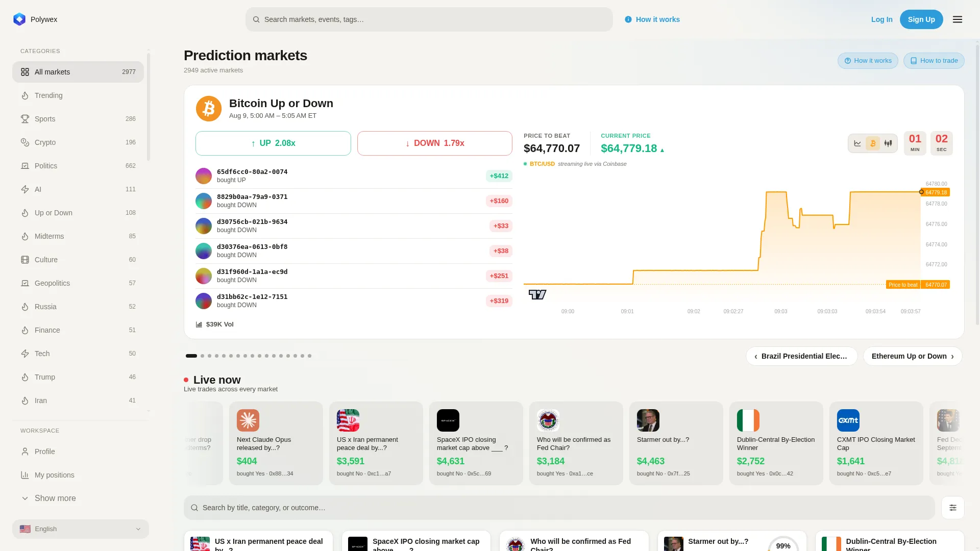Select the first carousel pagination dot
This screenshot has width=980, height=551.
tap(191, 356)
